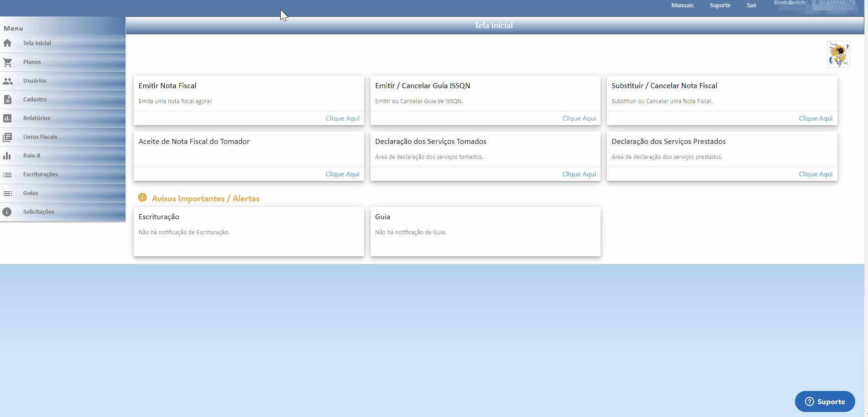This screenshot has height=417, width=868.
Task: Click the bar graph icon for Raio-X
Action: [x=7, y=156]
